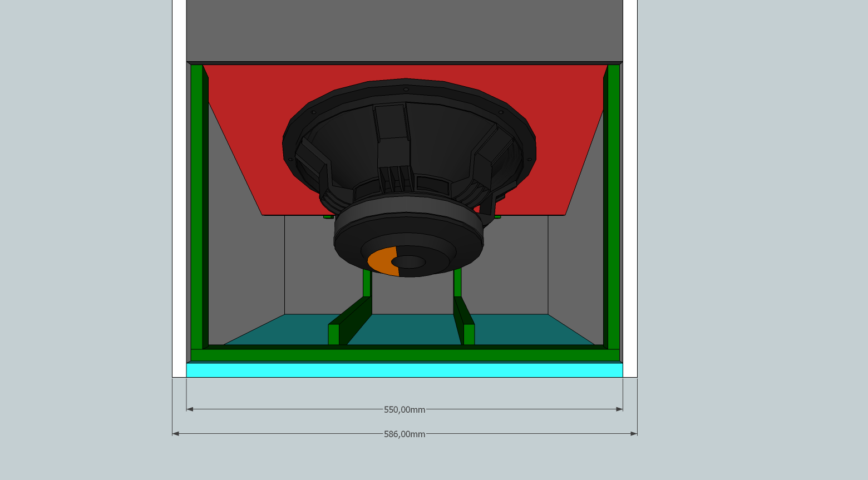Select the right white outer side panel
The height and width of the screenshot is (480, 868).
click(630, 189)
